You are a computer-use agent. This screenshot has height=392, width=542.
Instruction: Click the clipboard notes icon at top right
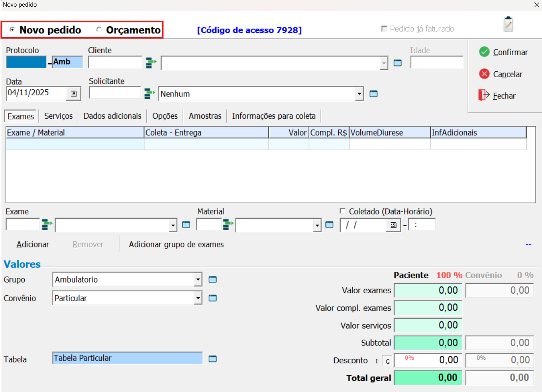tap(508, 24)
